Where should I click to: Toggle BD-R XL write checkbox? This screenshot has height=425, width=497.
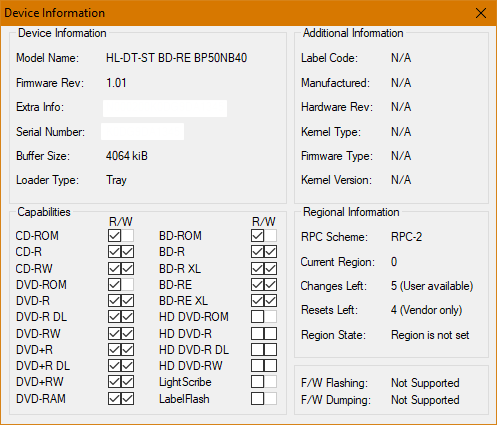click(271, 268)
